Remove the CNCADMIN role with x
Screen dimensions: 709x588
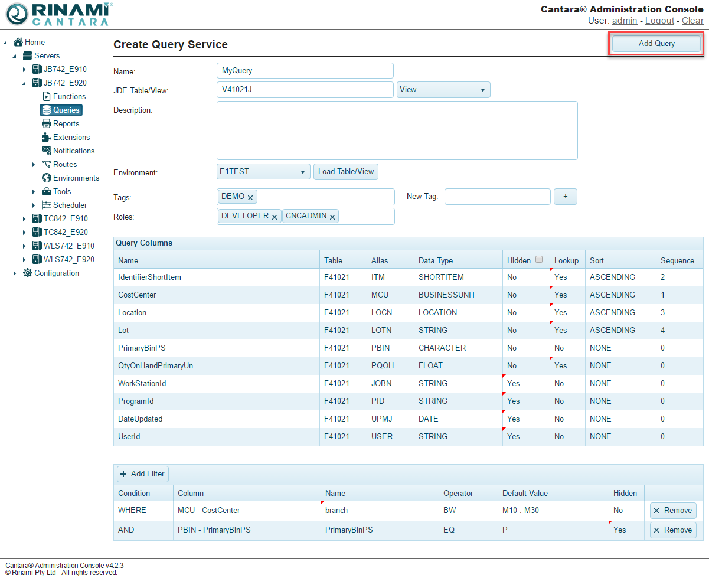(332, 217)
